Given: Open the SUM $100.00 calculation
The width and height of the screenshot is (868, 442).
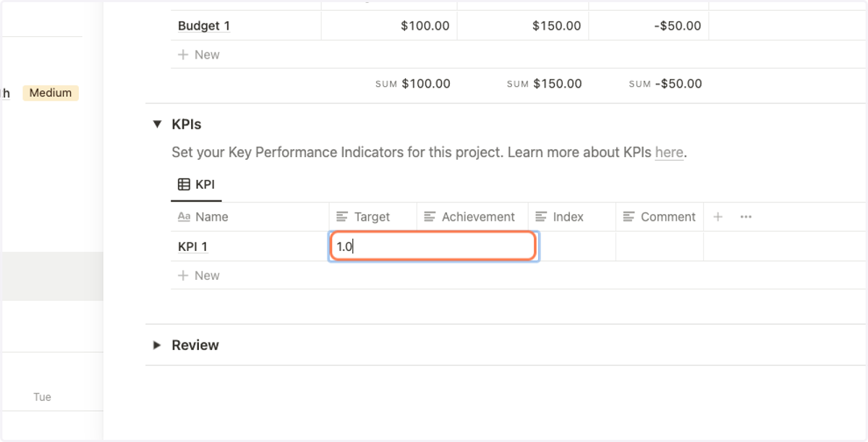Looking at the screenshot, I should coord(413,84).
